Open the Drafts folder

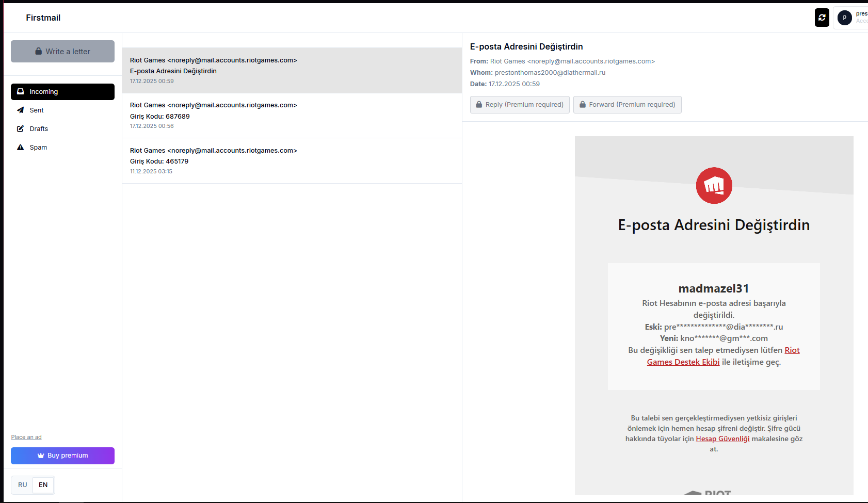coord(62,128)
